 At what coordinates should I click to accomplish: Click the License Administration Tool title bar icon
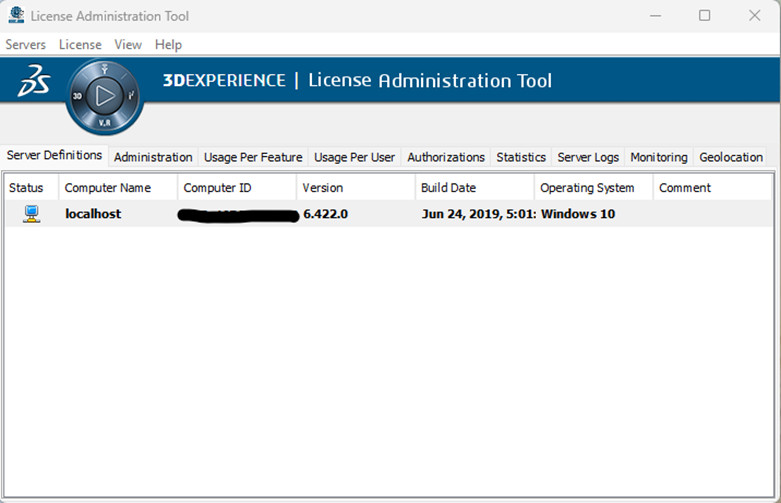(x=15, y=16)
